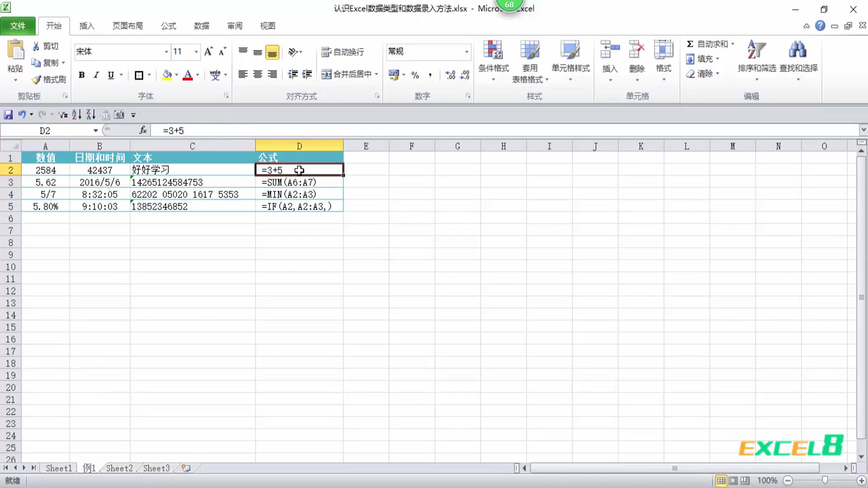Toggle Wrap Text (自动换行)
This screenshot has height=488, width=868.
pyautogui.click(x=344, y=52)
